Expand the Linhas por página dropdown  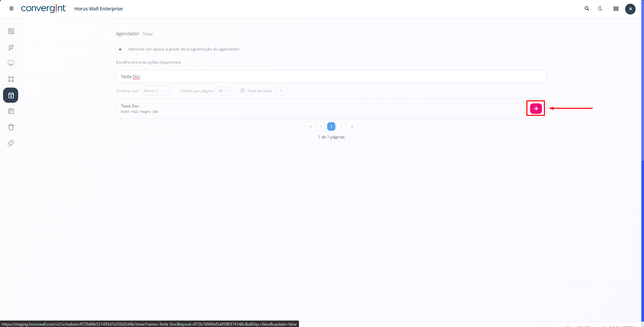tap(223, 91)
